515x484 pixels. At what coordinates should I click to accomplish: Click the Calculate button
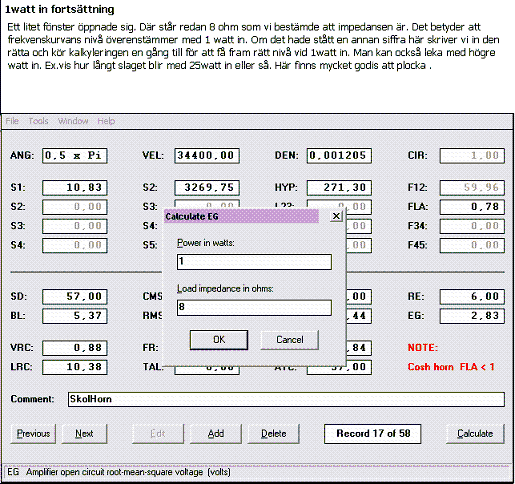(x=475, y=434)
